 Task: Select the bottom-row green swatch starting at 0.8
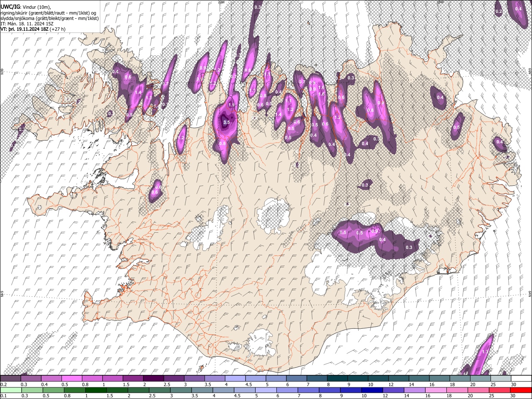(x=74, y=390)
